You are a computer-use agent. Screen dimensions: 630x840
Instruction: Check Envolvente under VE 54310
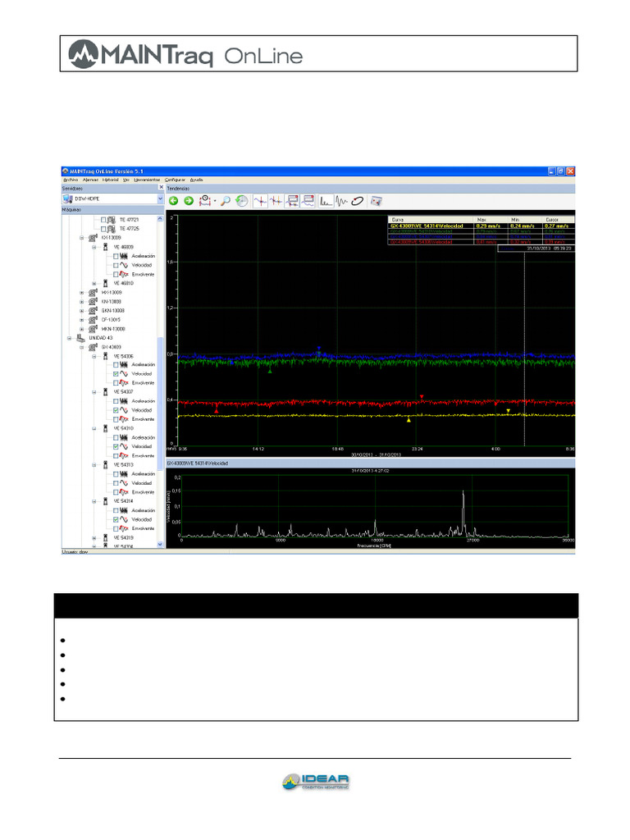point(116,455)
